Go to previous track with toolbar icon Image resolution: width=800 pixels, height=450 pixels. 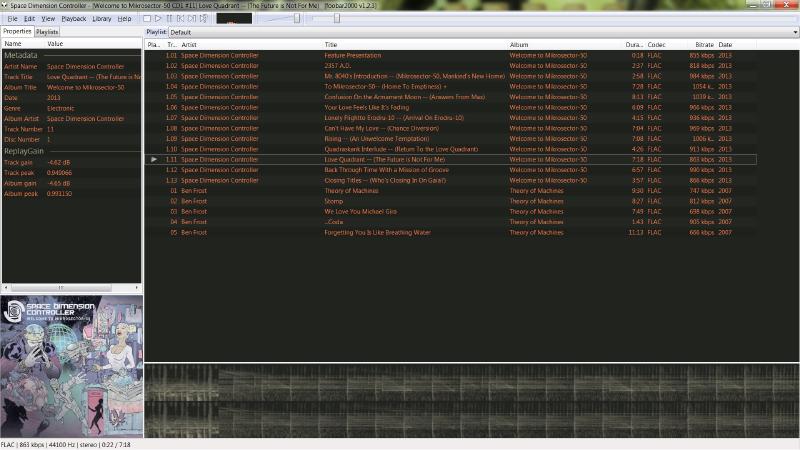pos(181,18)
